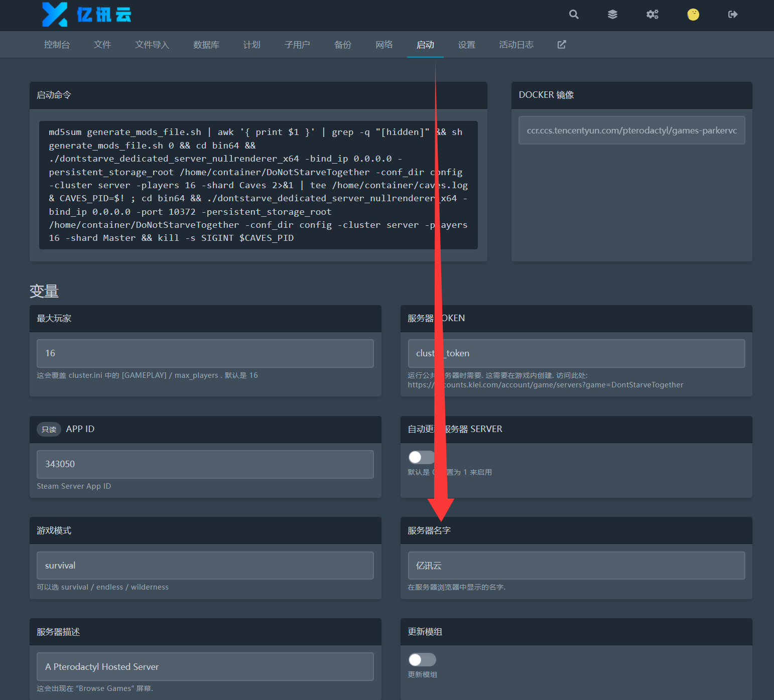Click the DOCKER 镜像 panel header
774x700 pixels.
pos(631,95)
